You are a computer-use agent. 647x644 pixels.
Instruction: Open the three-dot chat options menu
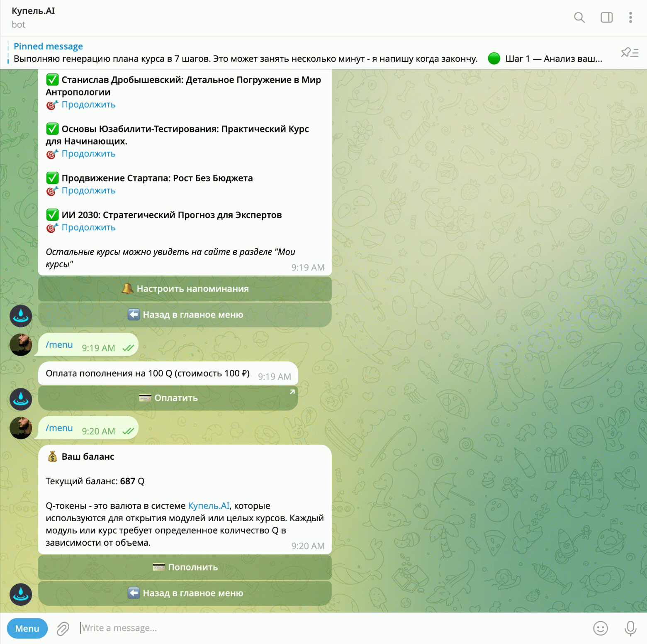click(630, 17)
